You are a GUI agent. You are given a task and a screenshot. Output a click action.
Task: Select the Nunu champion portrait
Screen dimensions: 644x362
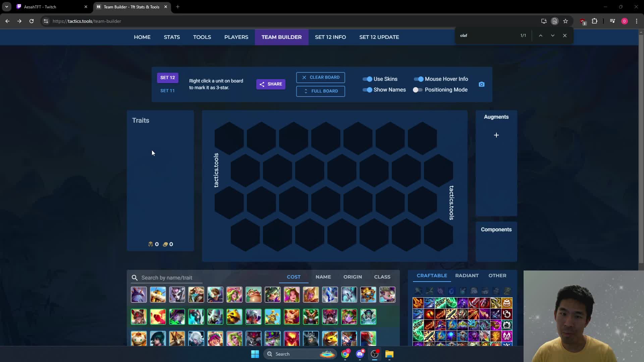273,317
